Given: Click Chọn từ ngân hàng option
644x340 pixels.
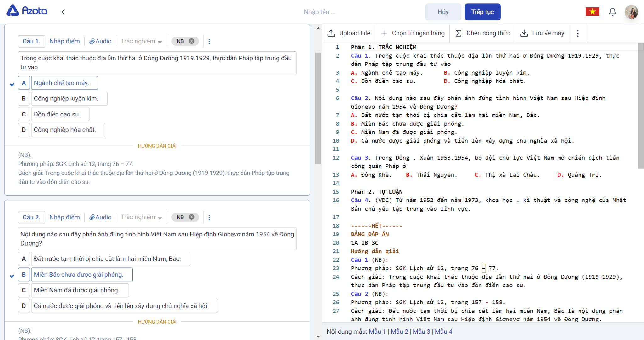Looking at the screenshot, I should [x=413, y=33].
